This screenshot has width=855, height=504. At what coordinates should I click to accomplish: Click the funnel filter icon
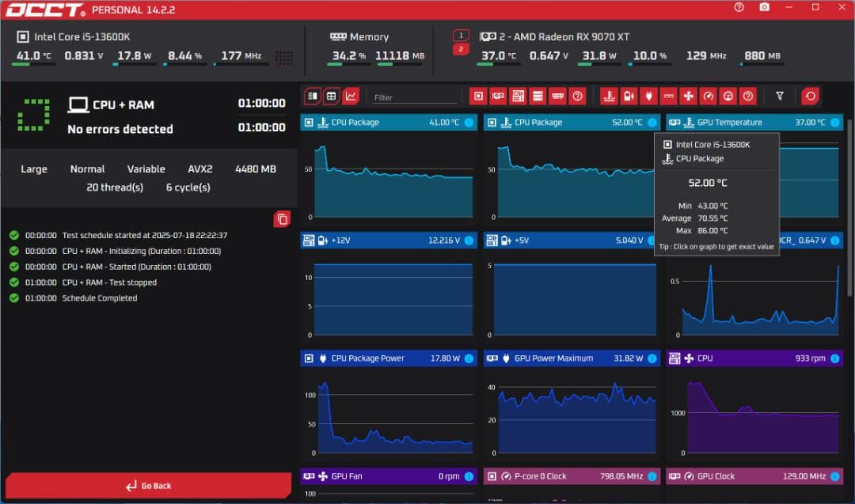point(780,97)
